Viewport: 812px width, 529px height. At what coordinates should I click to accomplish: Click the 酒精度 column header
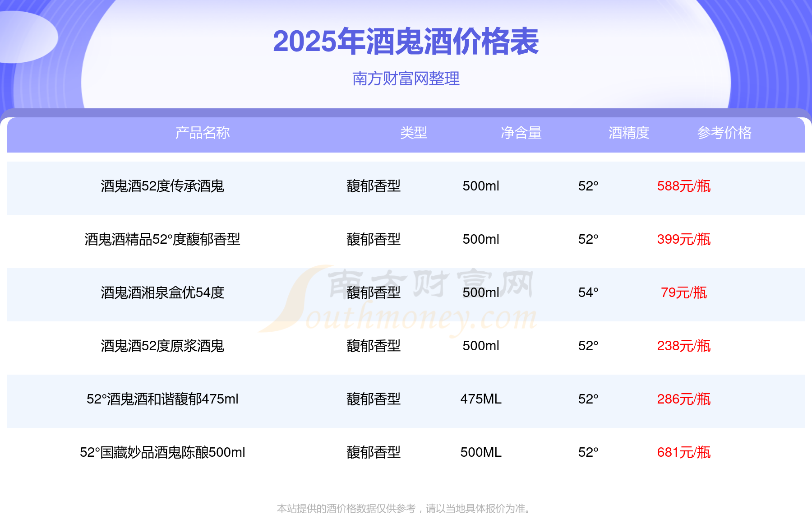coord(628,133)
